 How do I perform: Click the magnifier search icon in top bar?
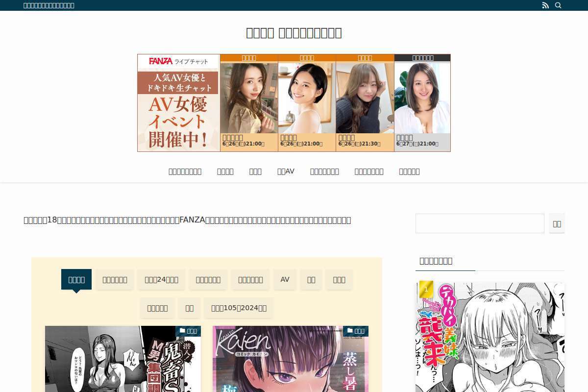(x=558, y=5)
